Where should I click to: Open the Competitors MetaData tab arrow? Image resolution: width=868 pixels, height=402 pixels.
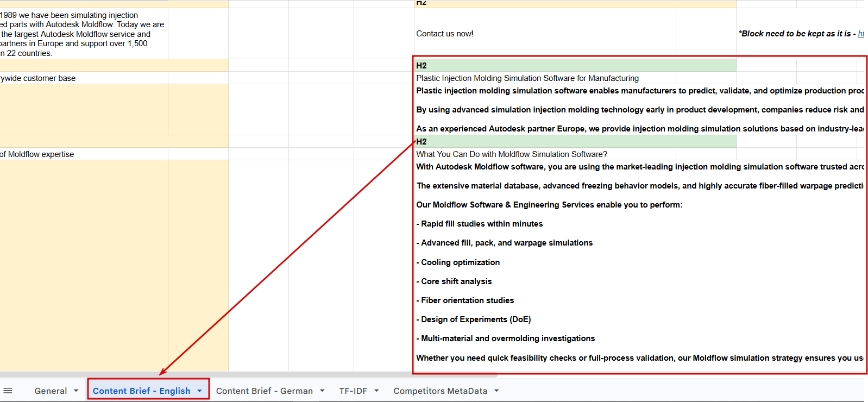496,391
